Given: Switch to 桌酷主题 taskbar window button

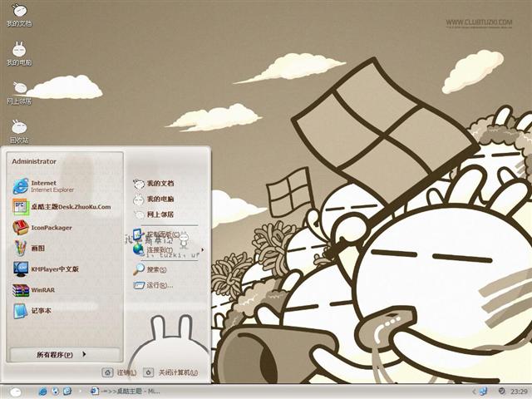Looking at the screenshot, I should pyautogui.click(x=126, y=392).
